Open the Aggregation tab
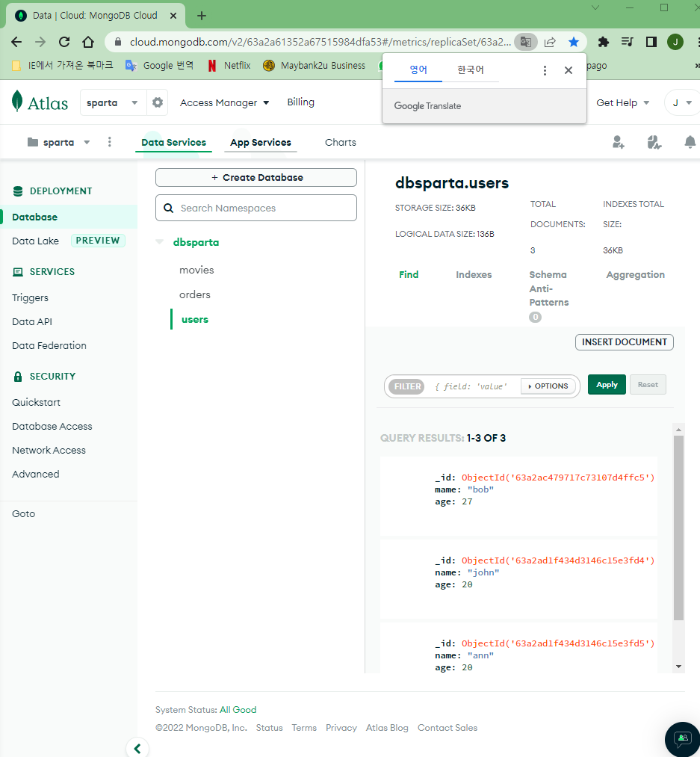 (635, 274)
